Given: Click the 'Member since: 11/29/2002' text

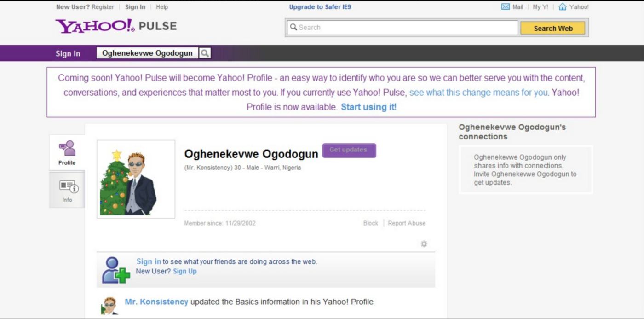Looking at the screenshot, I should click(x=220, y=223).
